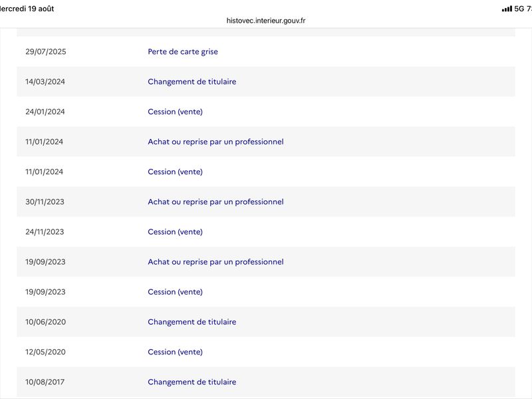532x399 pixels.
Task: Open 'Cession (vente)' dated 19/09/2023
Action: tap(175, 292)
